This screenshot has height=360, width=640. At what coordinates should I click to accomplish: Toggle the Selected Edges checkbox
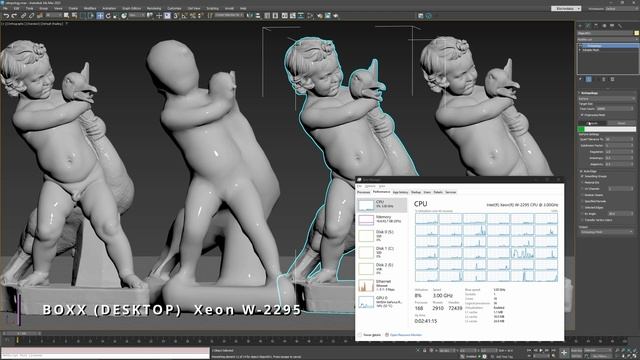click(x=582, y=207)
